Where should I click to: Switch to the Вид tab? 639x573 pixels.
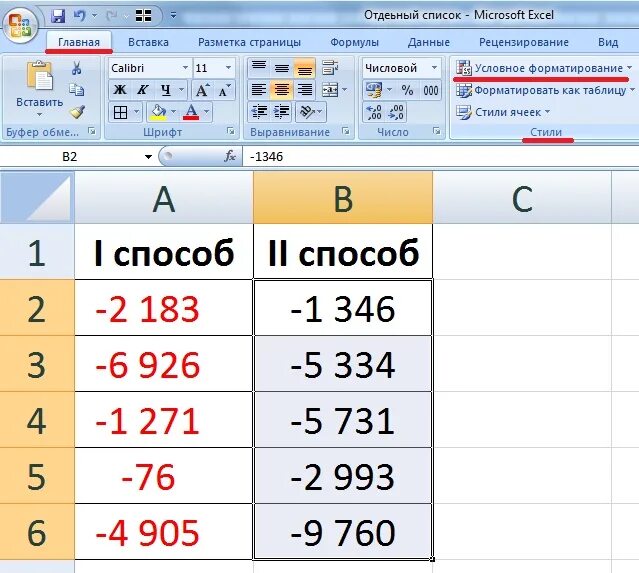coord(608,42)
